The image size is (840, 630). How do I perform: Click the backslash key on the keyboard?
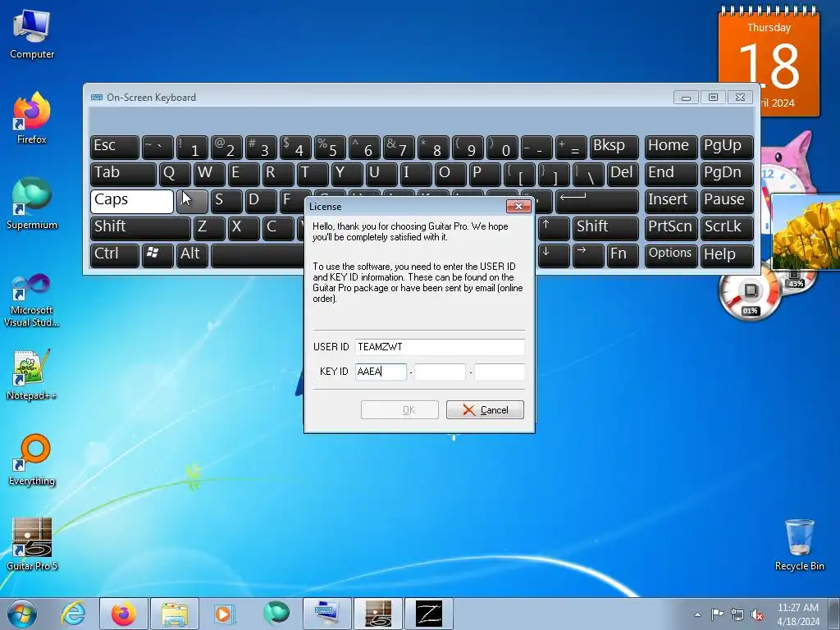588,174
